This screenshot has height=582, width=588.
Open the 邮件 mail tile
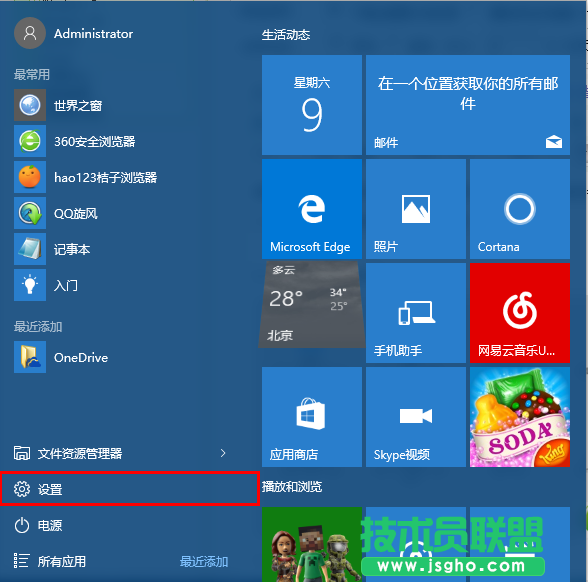(468, 105)
